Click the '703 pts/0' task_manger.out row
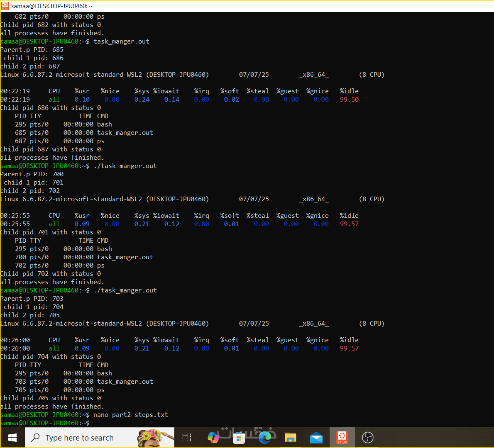This screenshot has height=448, width=494. [x=84, y=382]
